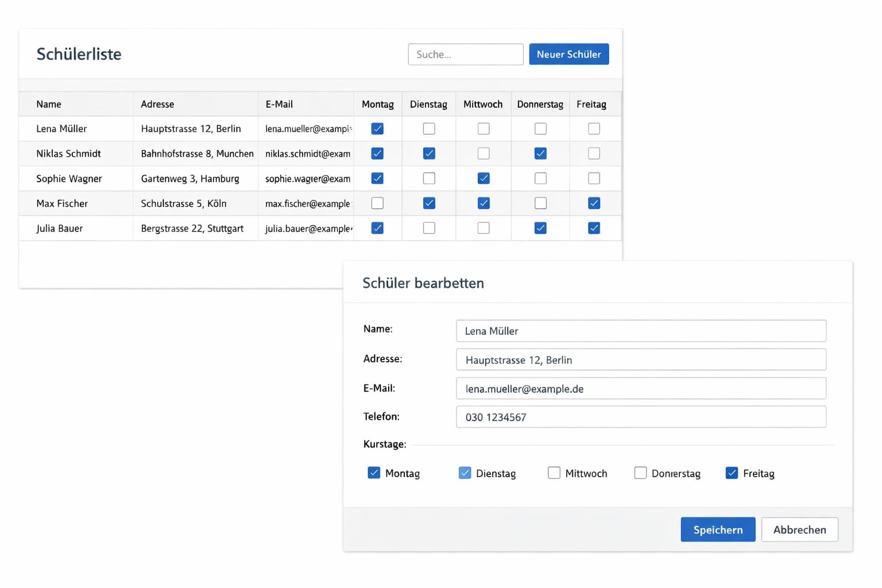Cancel editing with Abbrechen button
Screen dimensions: 882x588
(x=799, y=529)
